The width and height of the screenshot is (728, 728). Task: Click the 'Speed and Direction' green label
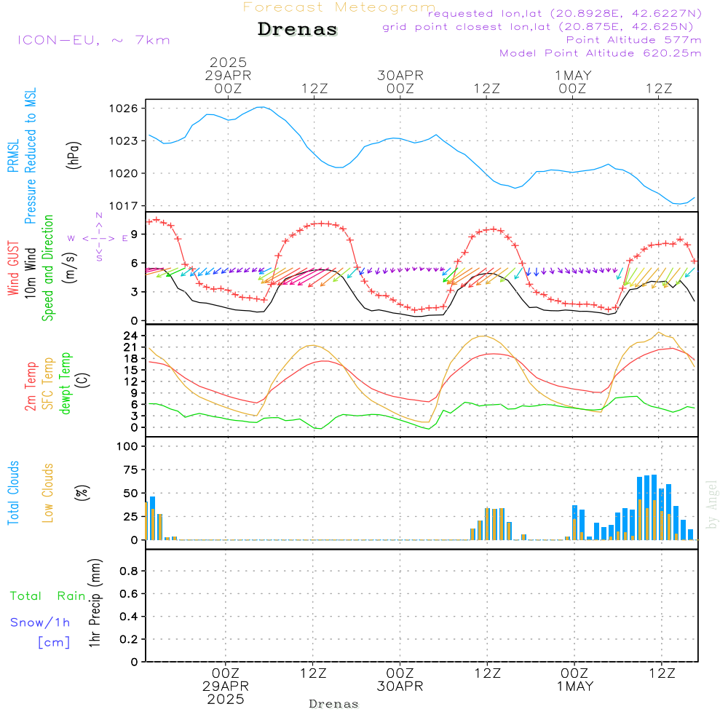tap(48, 268)
